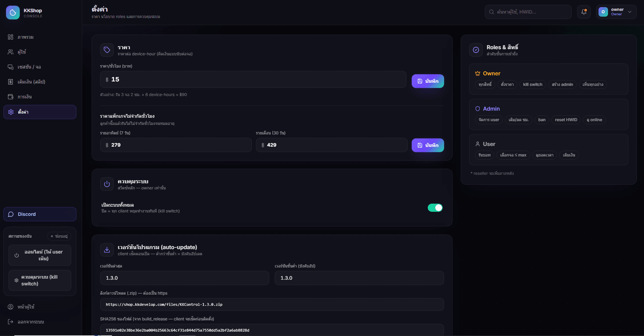Open the การเงิน finance page
The image size is (644, 336).
(40, 97)
